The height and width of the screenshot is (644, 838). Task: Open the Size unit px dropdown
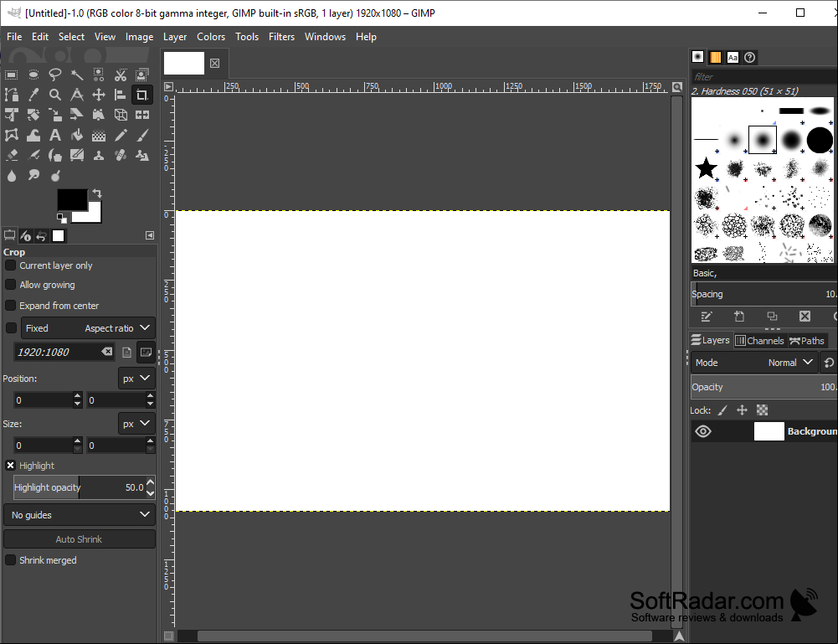tap(136, 424)
